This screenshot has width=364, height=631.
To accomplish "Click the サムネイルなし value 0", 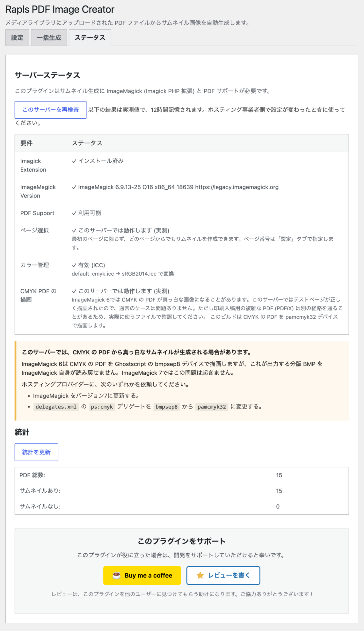I will click(278, 507).
